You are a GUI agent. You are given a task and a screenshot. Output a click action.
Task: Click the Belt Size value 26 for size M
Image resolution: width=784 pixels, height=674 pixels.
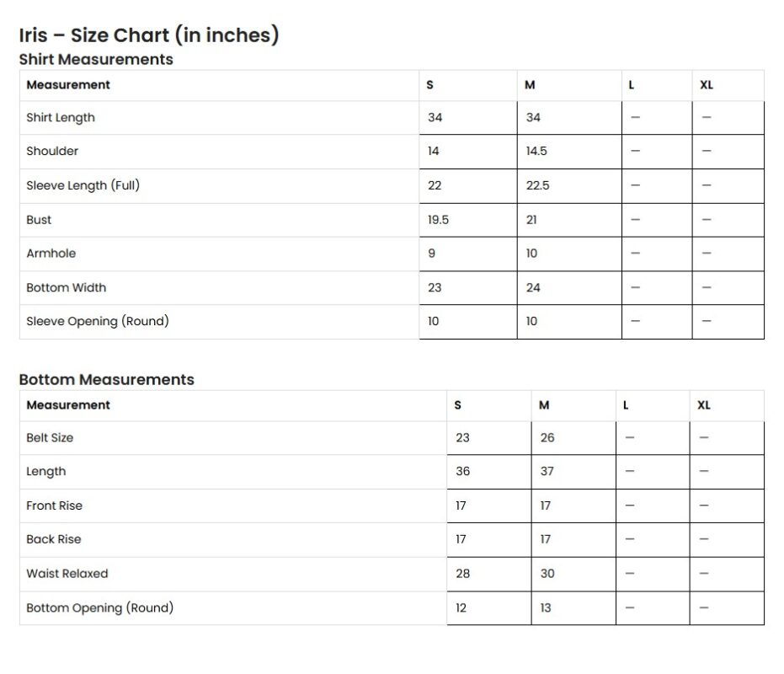point(547,438)
